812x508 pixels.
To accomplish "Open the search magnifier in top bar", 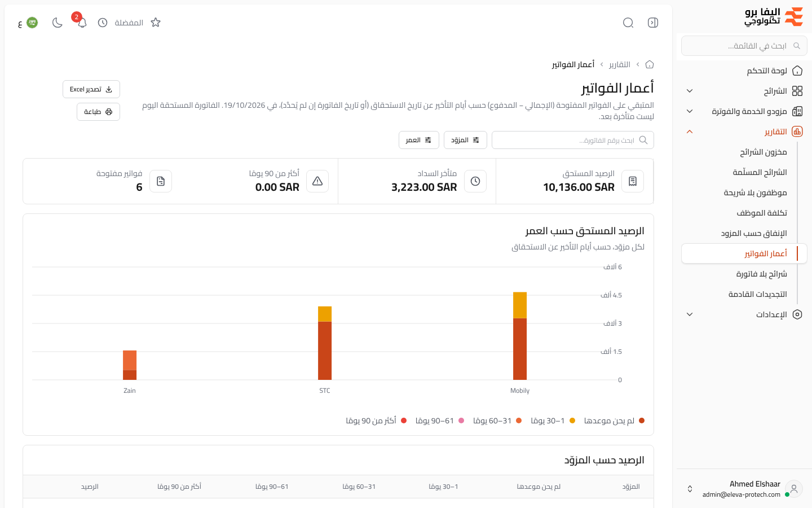I will [x=628, y=23].
